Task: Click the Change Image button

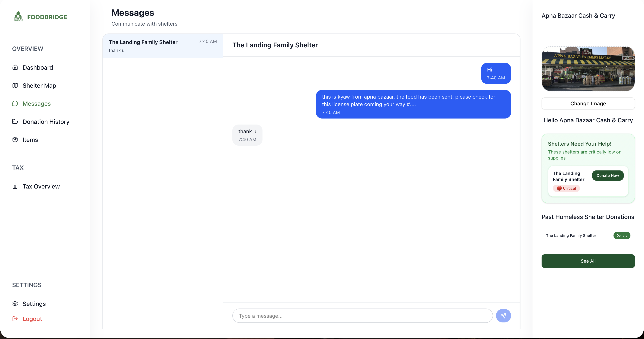Action: point(588,103)
